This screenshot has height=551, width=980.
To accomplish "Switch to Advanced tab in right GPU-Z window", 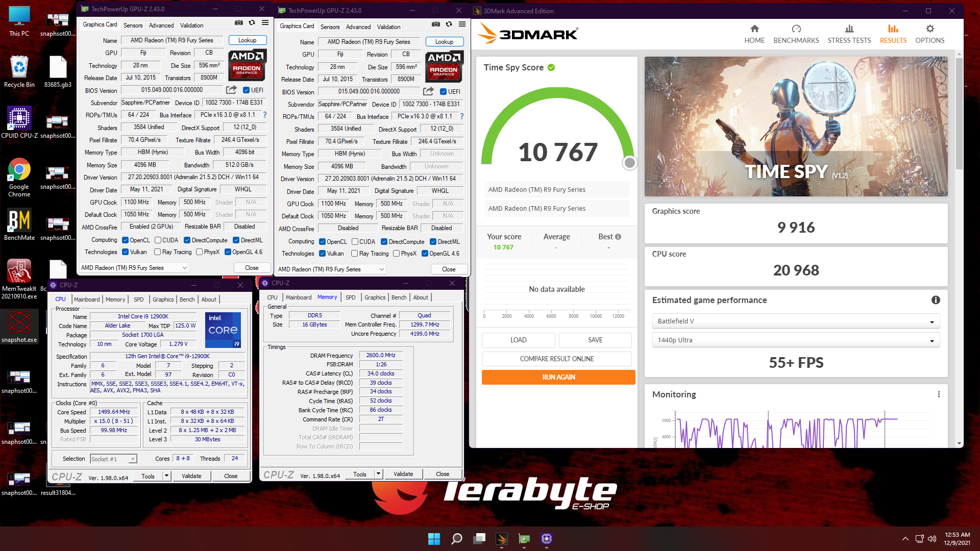I will click(x=358, y=27).
